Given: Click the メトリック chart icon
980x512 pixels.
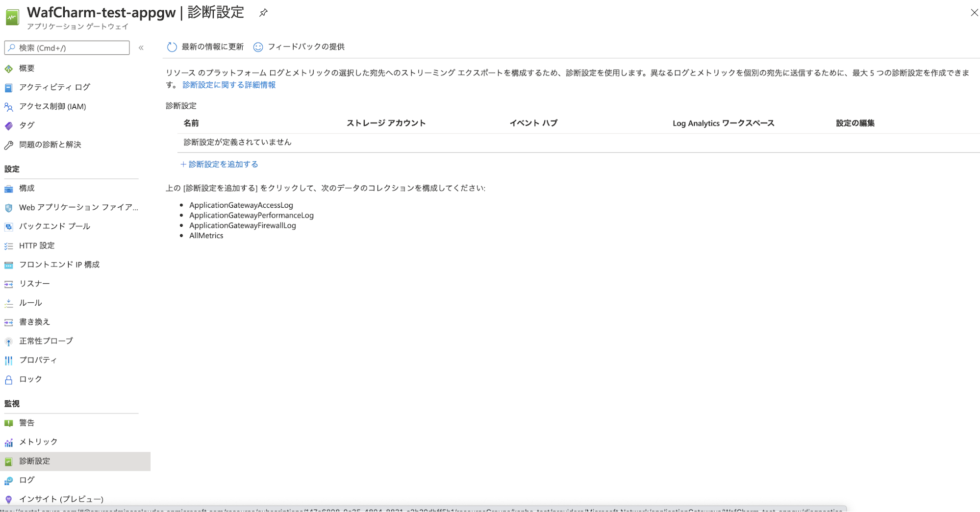Looking at the screenshot, I should (9, 442).
